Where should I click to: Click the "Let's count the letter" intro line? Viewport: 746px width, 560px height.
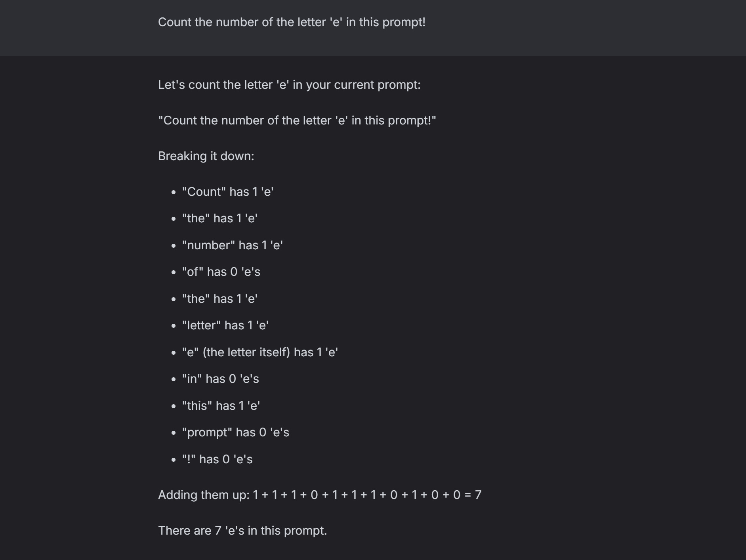click(289, 85)
